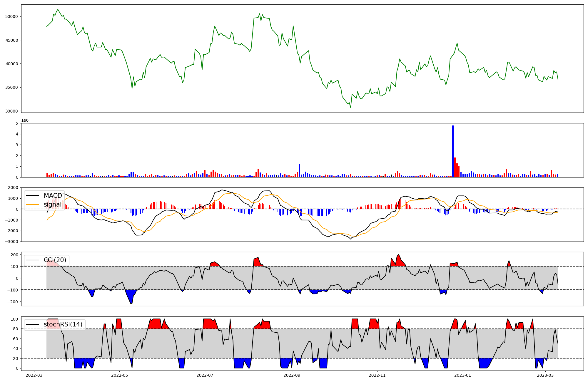Viewport: 588px width, 382px height.
Task: Click the MACD legend label
Action: [53, 196]
